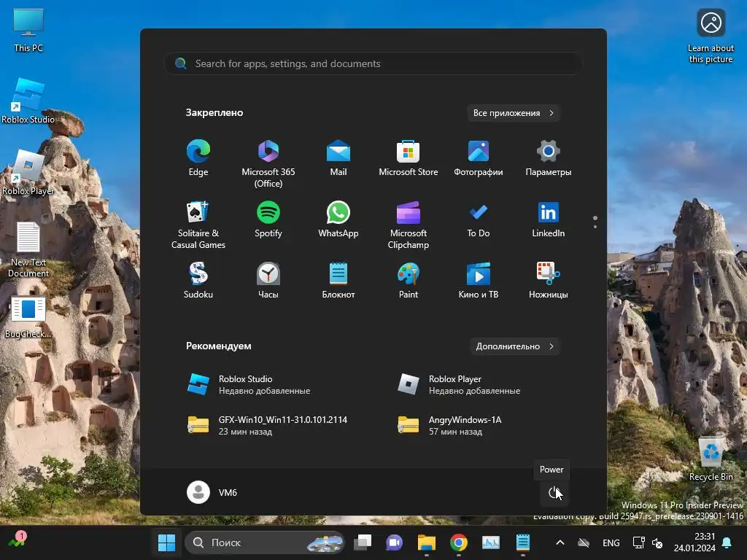
Task: Launch Solitaire & Casual Games
Action: coord(198,225)
